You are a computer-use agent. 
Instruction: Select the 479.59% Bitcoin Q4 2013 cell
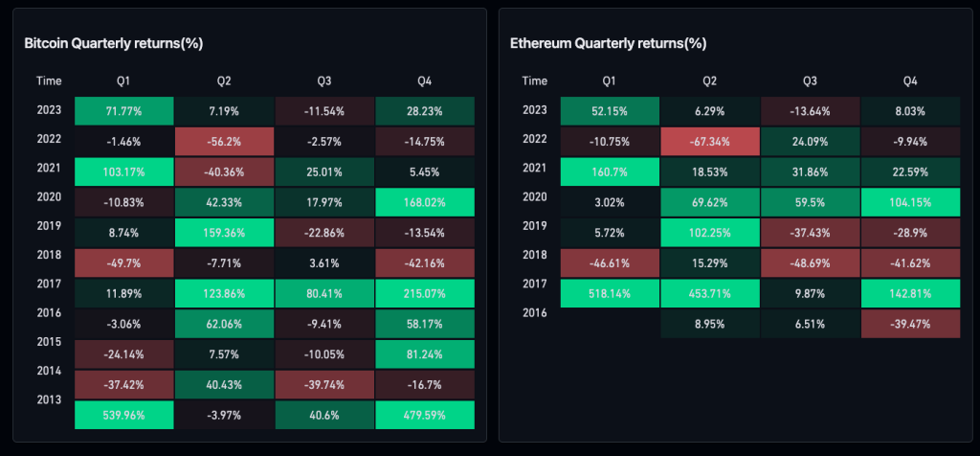(426, 415)
